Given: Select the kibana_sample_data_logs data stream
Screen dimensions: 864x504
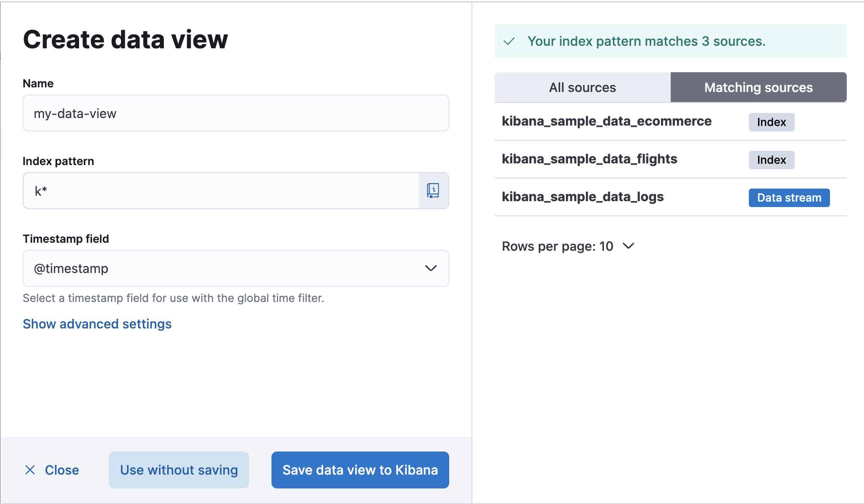Looking at the screenshot, I should point(583,197).
